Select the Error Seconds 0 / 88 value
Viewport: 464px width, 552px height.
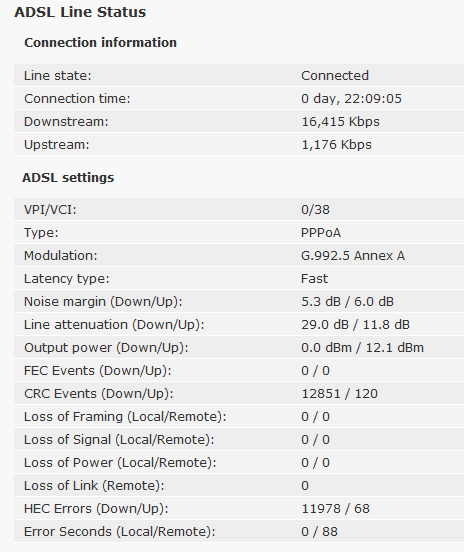[x=319, y=532]
